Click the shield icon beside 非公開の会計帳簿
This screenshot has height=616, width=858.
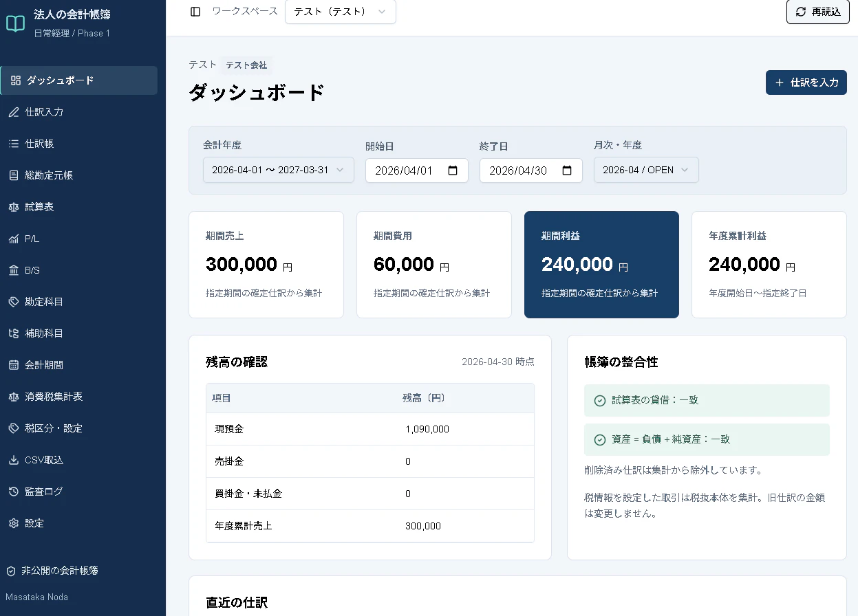click(11, 571)
